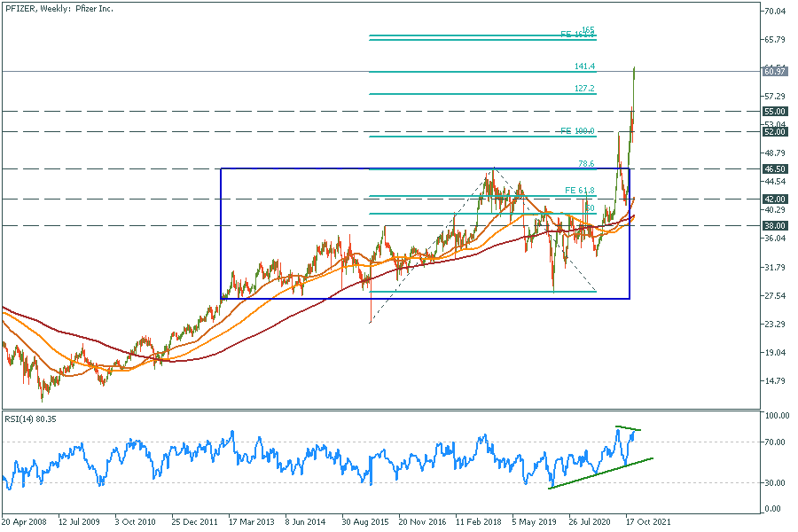Click the 20 Apr 2008 date marker
The image size is (798, 532).
26,523
